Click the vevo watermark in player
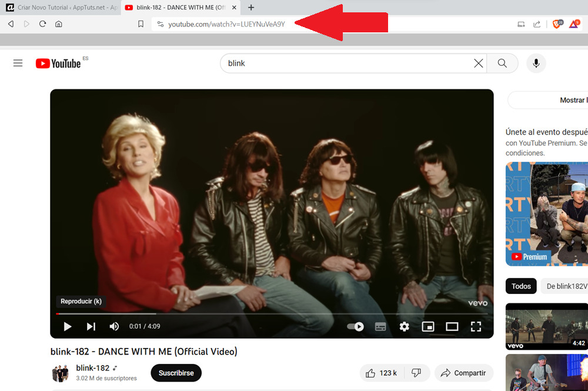This screenshot has height=391, width=588. coord(477,303)
